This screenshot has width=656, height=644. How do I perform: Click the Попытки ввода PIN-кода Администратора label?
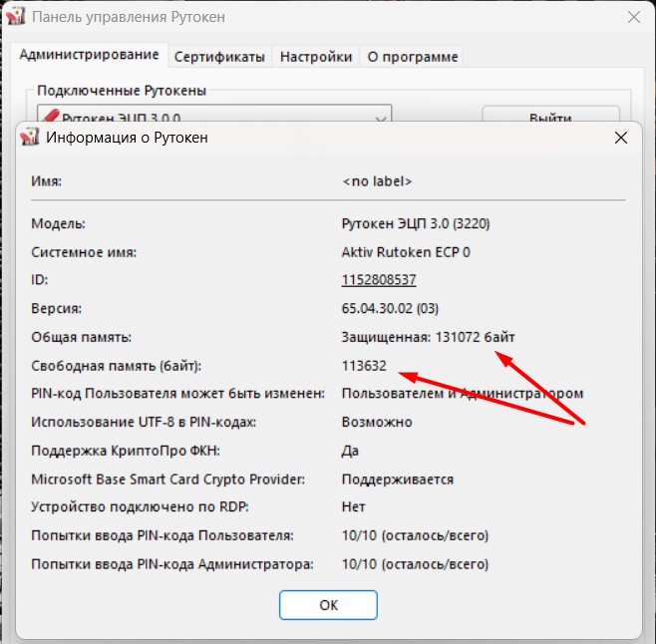coord(172,564)
